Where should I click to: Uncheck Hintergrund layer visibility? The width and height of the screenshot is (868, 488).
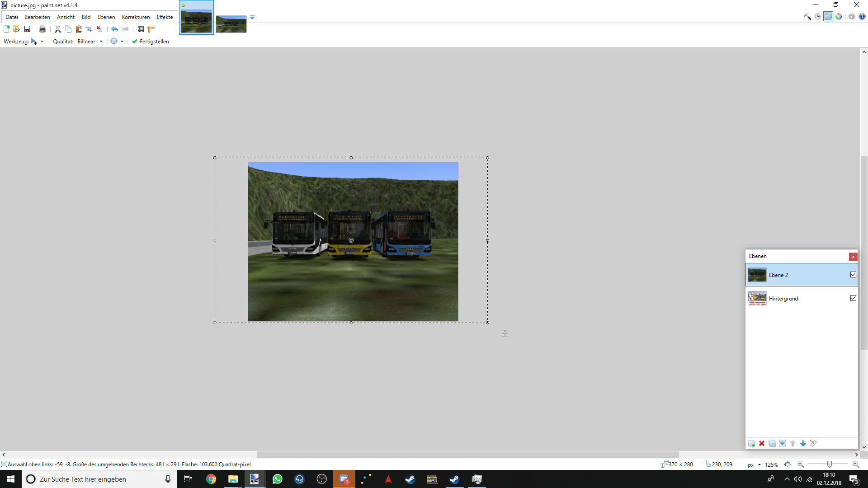853,298
